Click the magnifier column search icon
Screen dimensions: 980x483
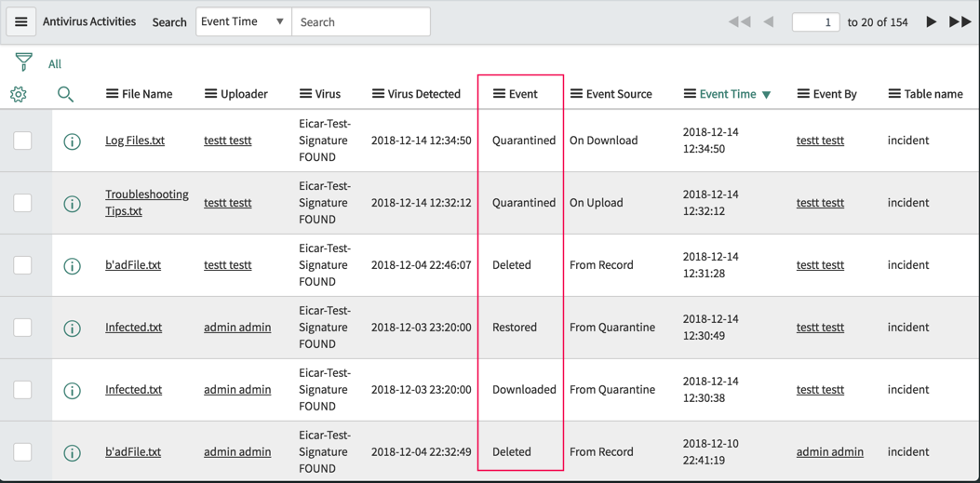65,94
